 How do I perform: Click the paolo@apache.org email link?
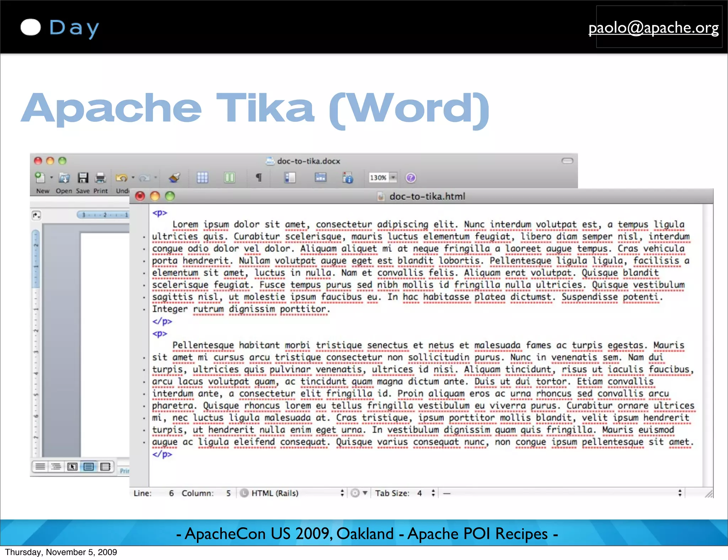(x=653, y=28)
